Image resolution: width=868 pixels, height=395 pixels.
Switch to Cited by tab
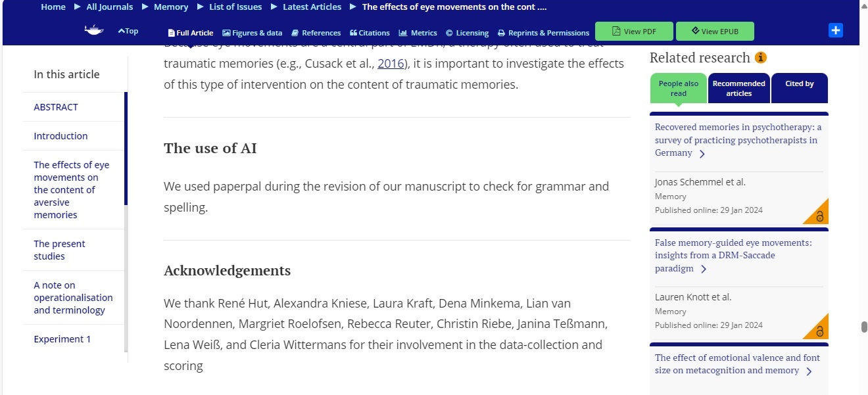pos(800,88)
